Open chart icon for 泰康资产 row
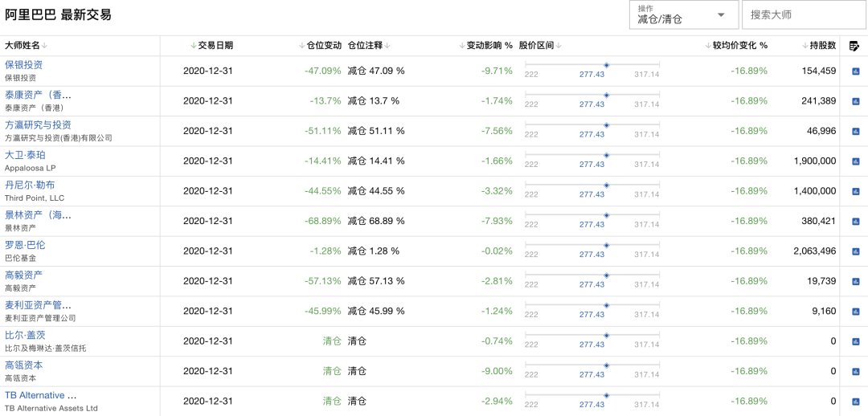The image size is (868, 416). coord(855,101)
